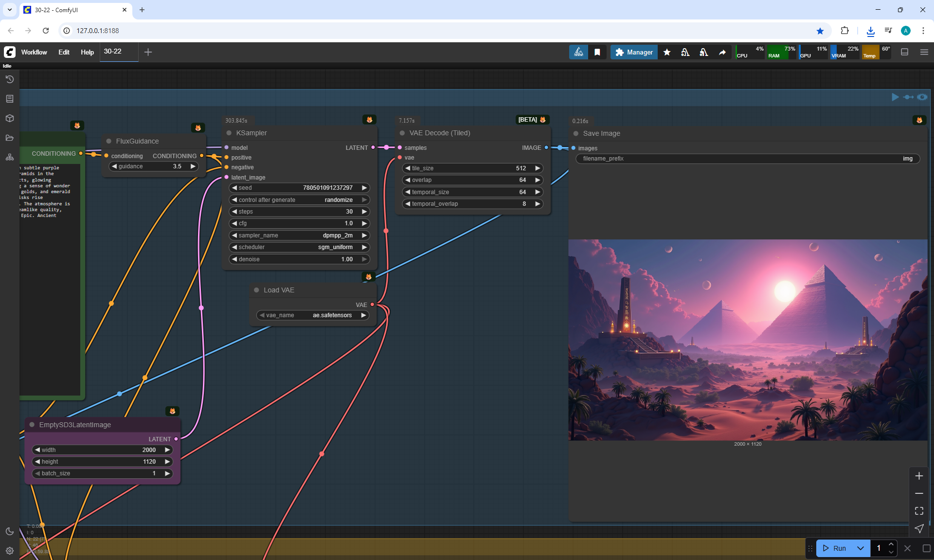
Task: Click the Run button
Action: 835,548
